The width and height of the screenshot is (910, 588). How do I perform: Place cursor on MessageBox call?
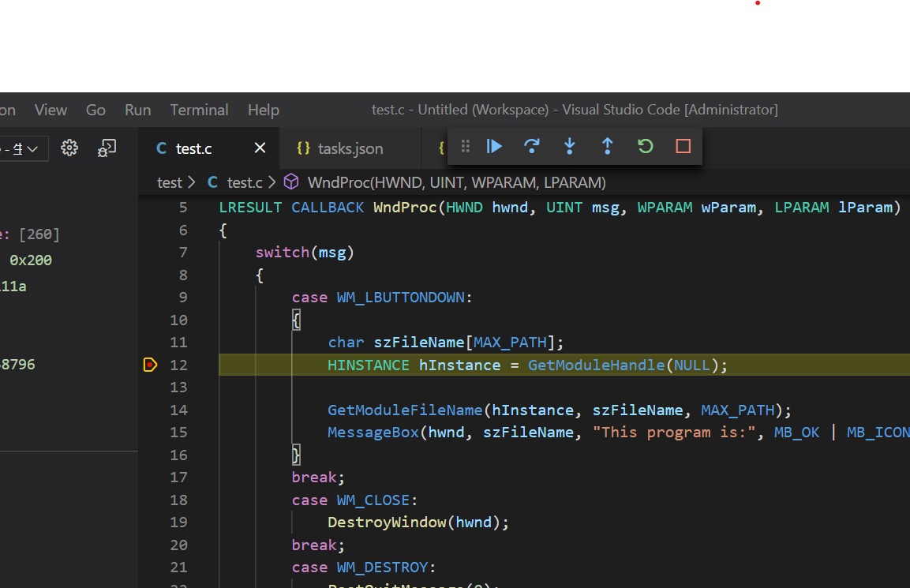coord(373,433)
